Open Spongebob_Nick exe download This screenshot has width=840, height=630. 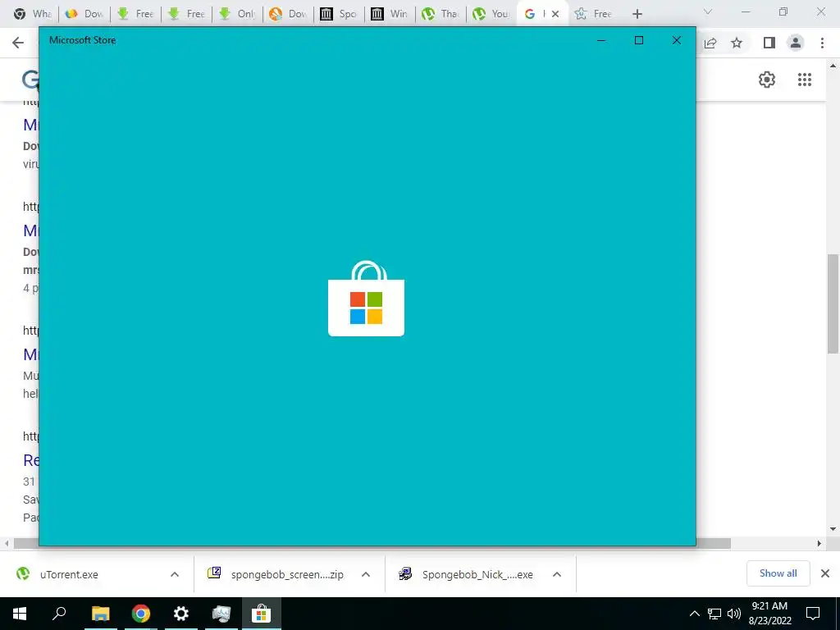477,575
